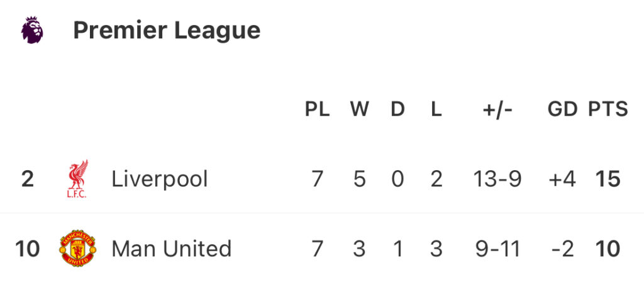Sort table by W wins header
The width and height of the screenshot is (644, 292).
(x=359, y=109)
